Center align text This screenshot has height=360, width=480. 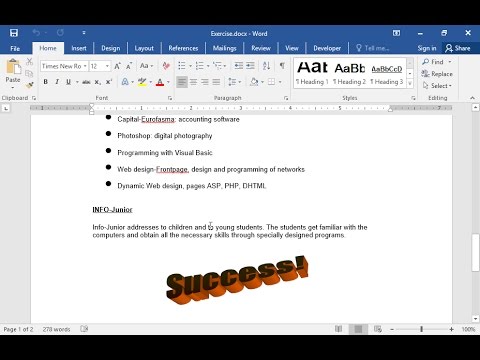click(193, 82)
